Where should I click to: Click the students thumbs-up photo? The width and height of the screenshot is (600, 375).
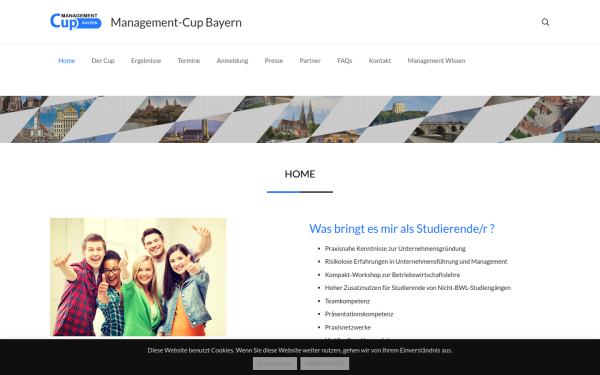(138, 277)
